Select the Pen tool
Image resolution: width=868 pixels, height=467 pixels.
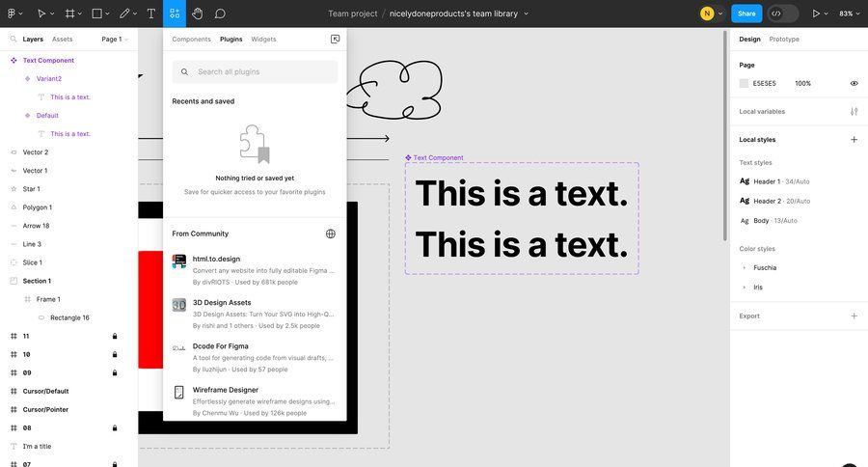tap(124, 14)
